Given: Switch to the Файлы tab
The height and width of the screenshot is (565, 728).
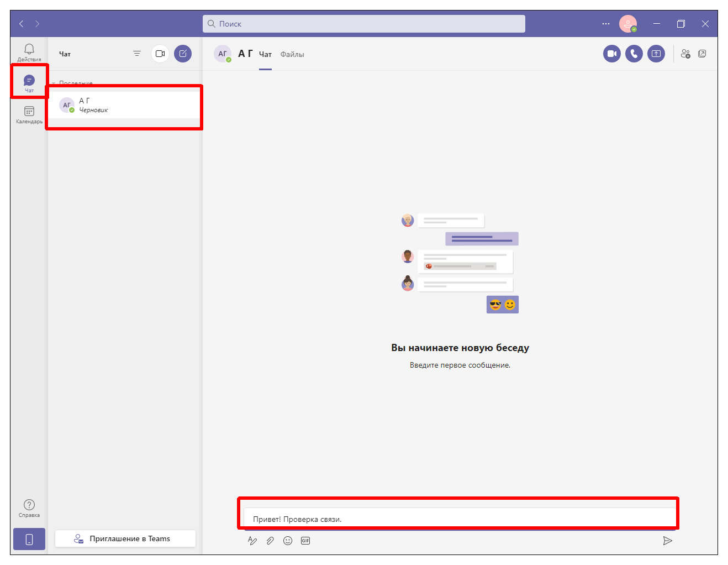Looking at the screenshot, I should pyautogui.click(x=292, y=54).
